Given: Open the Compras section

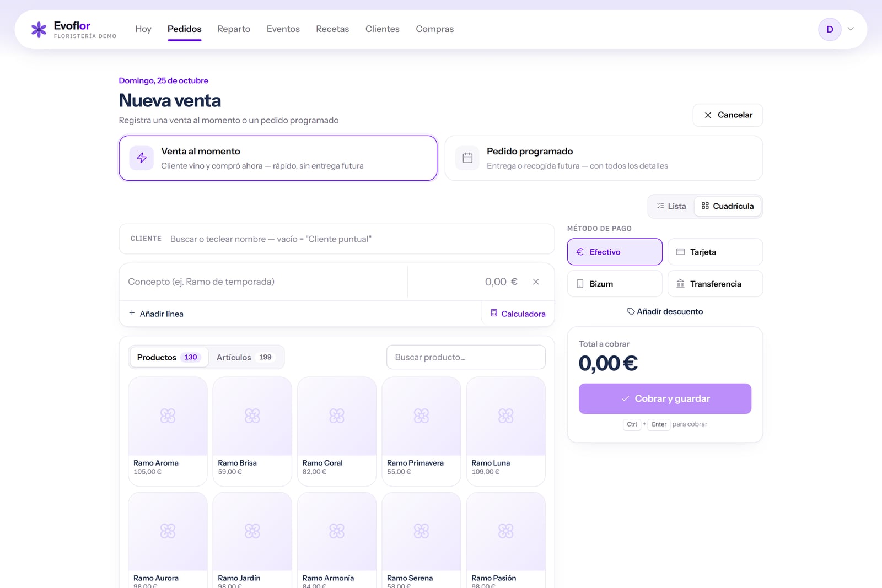Looking at the screenshot, I should [435, 29].
